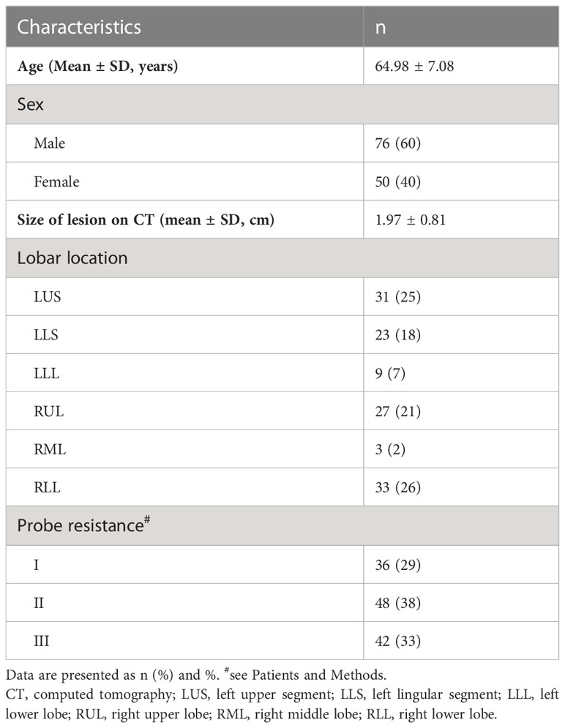Select the LUS row label
Viewport: 565px width, 728px height.
(x=48, y=296)
